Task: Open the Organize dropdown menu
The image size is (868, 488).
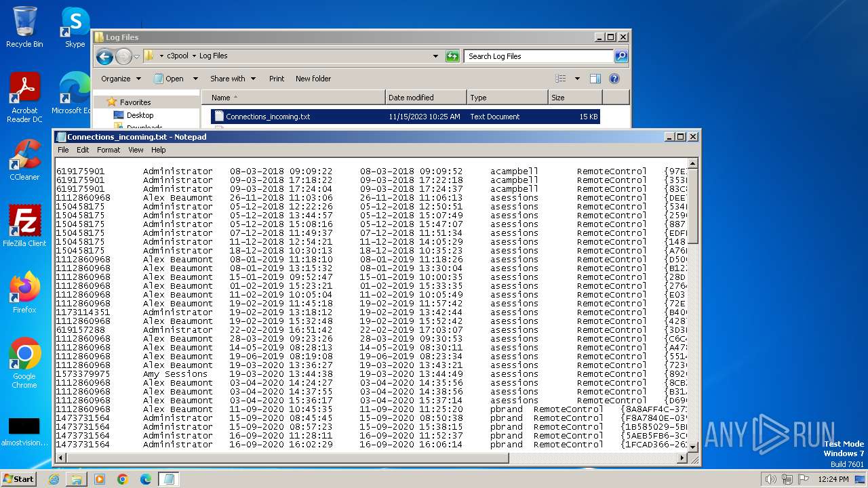Action: [121, 79]
